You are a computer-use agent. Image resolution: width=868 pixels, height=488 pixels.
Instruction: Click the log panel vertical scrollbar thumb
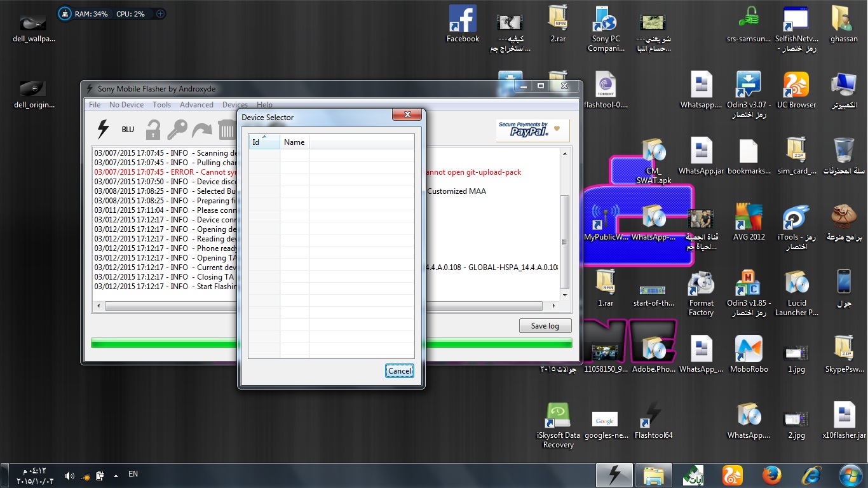point(565,242)
